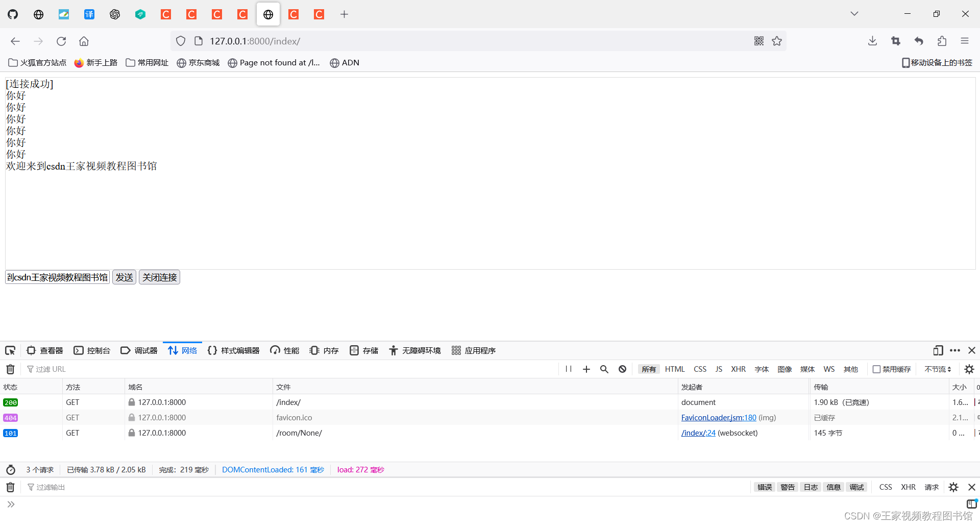Open DevTools settings gear in network panel
The height and width of the screenshot is (526, 980).
tap(969, 369)
